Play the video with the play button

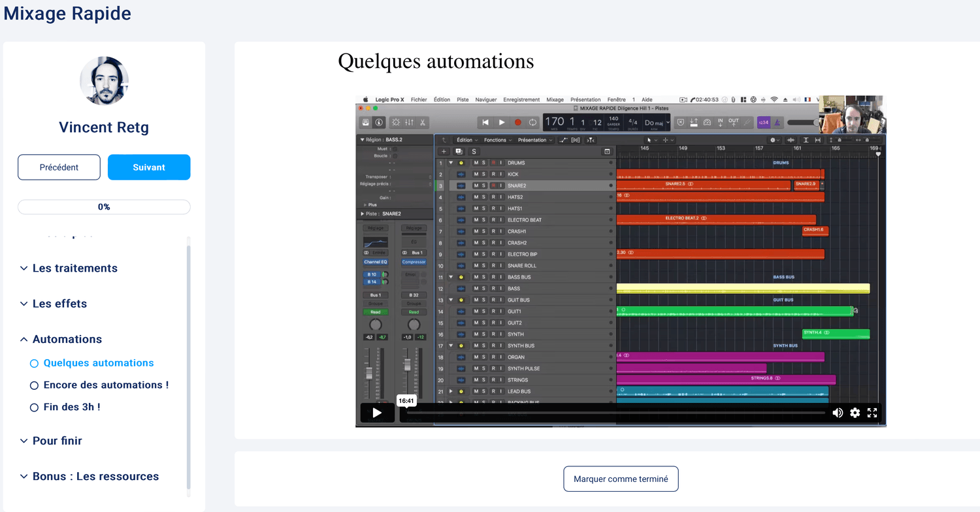click(x=377, y=413)
